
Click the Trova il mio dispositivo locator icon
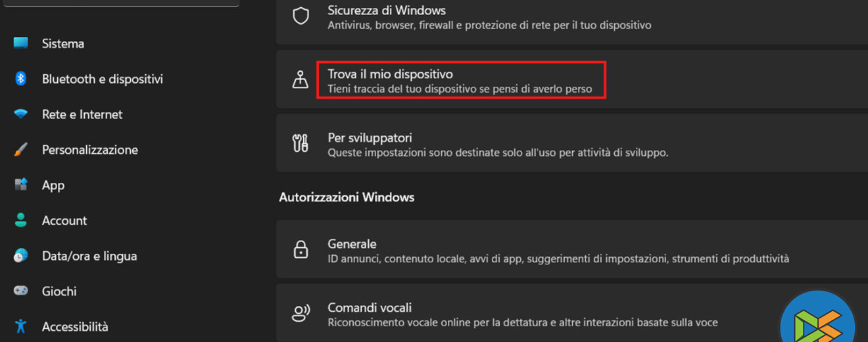point(301,80)
